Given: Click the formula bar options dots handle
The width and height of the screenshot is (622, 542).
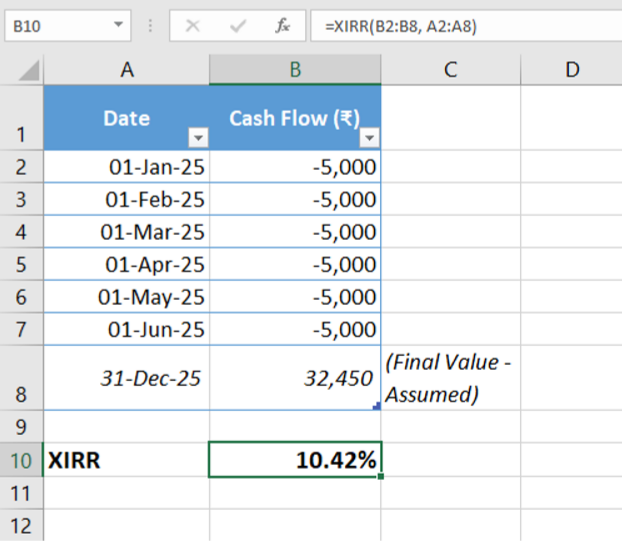Looking at the screenshot, I should click(150, 26).
